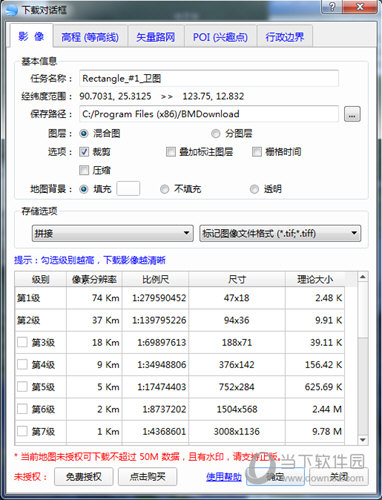Image resolution: width=382 pixels, height=500 pixels.
Task: Click the 188x71 size cell
Action: pos(237,342)
